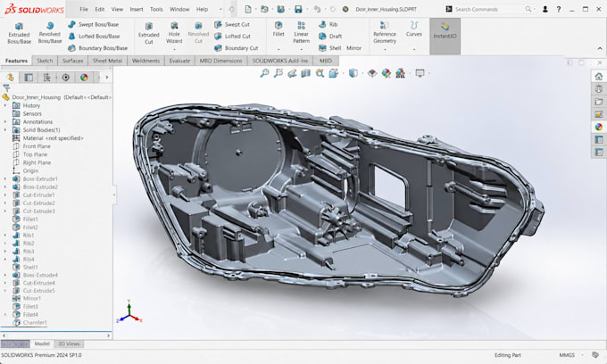Switch to the Evaluate tab
Viewport: 607px width, 364px height.
coord(179,61)
